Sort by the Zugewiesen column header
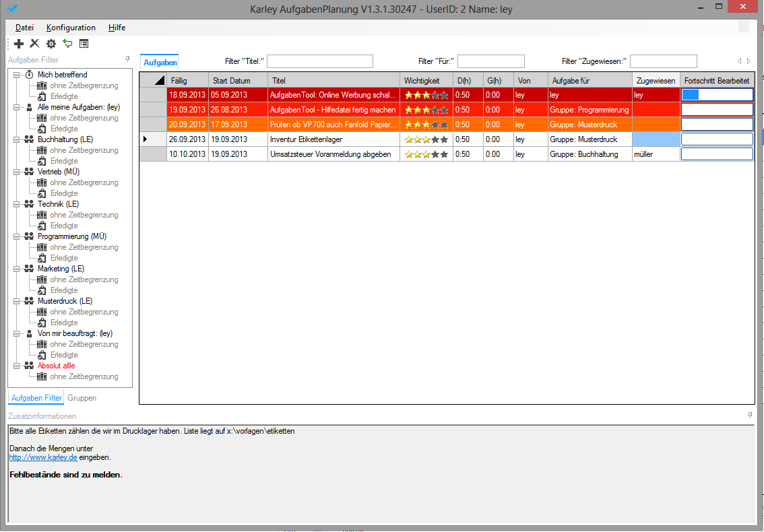This screenshot has height=532, width=764. click(656, 80)
